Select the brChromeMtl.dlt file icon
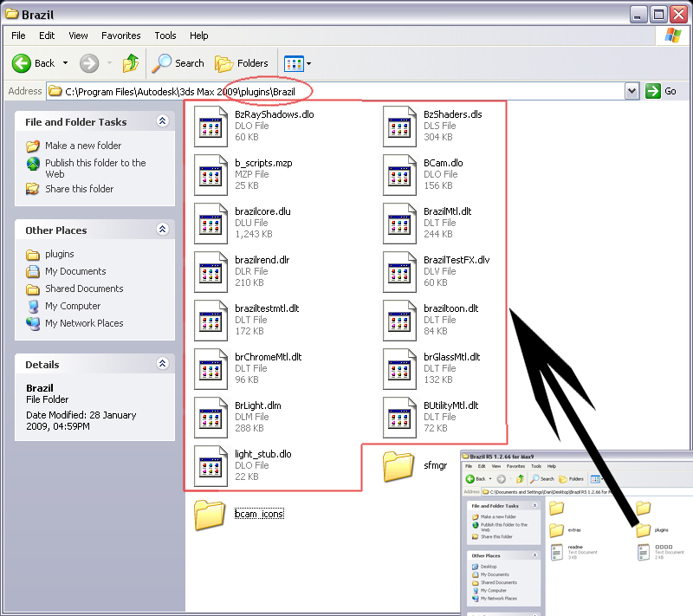693x616 pixels. (210, 369)
